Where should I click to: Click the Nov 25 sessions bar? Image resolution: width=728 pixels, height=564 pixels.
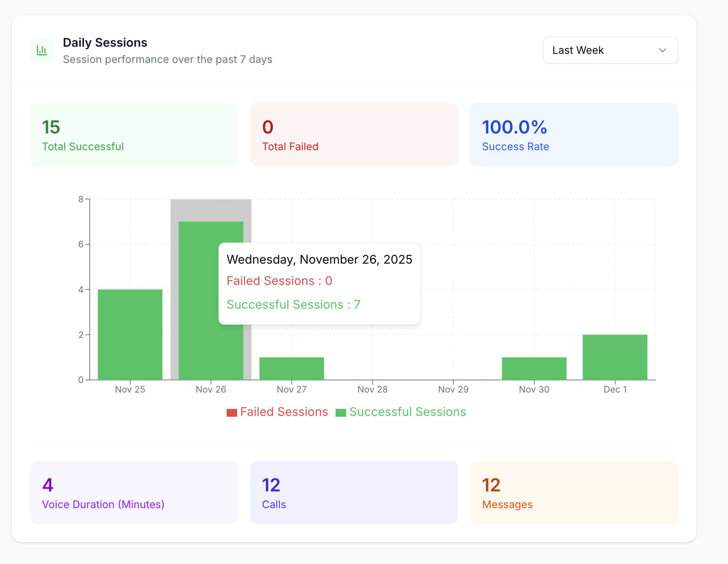tap(130, 334)
